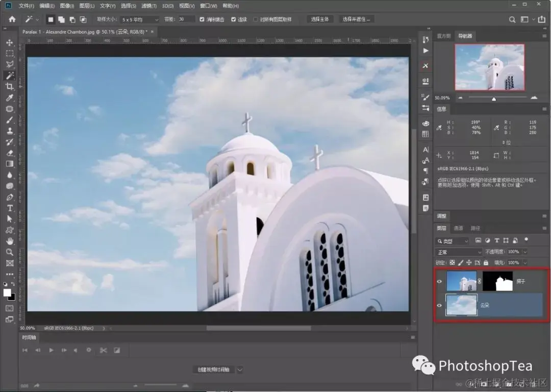This screenshot has width=551, height=392.
Task: Open the 取样大小 sample size dropdown
Action: [x=139, y=20]
